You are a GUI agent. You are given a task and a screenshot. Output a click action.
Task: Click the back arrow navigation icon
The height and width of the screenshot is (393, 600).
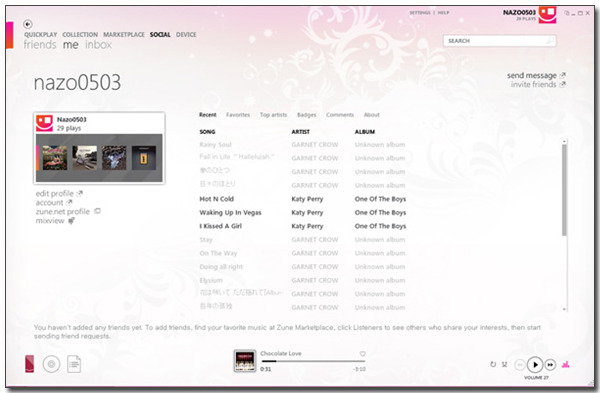28,24
